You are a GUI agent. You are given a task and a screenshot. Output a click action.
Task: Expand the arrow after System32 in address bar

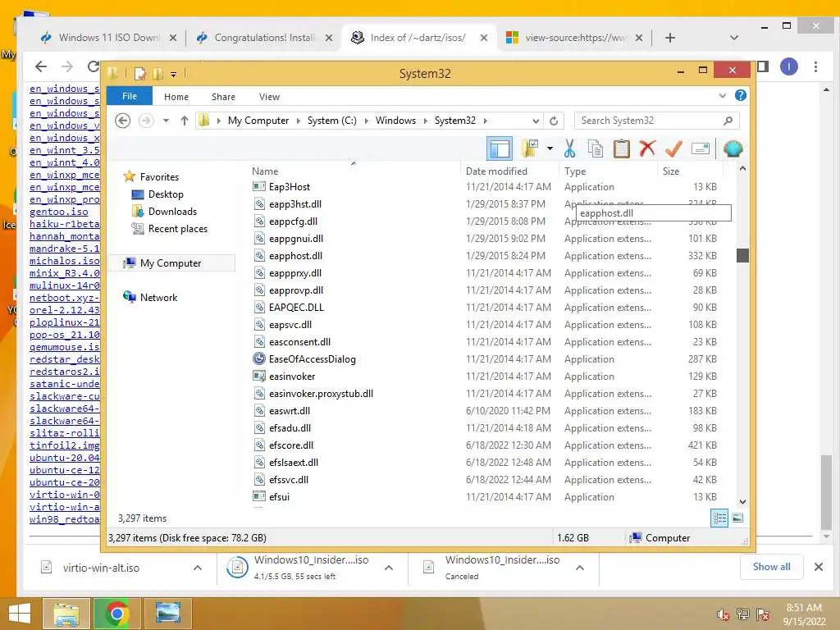[x=486, y=121]
